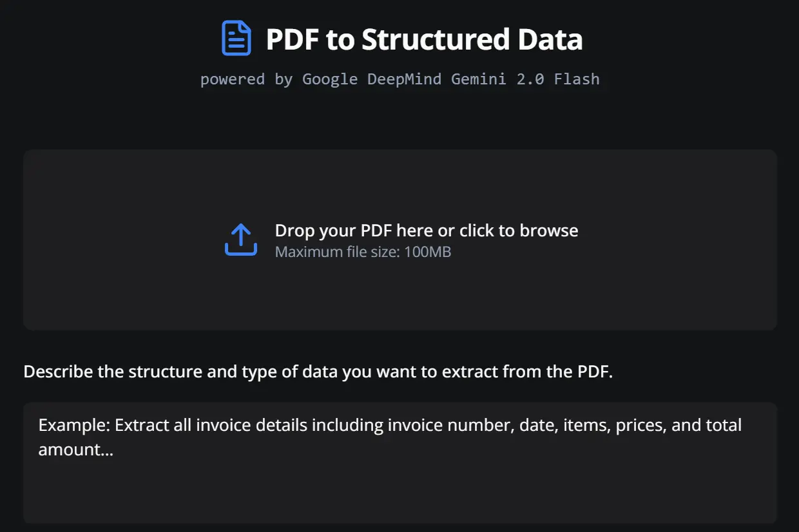Viewport: 799px width, 532px height.
Task: Click the 'PDF to Structured Data' title
Action: tap(424, 39)
